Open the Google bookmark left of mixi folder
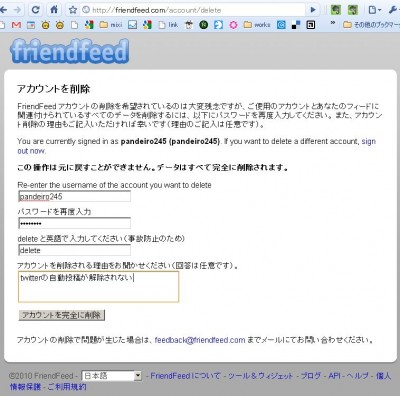 coord(89,25)
